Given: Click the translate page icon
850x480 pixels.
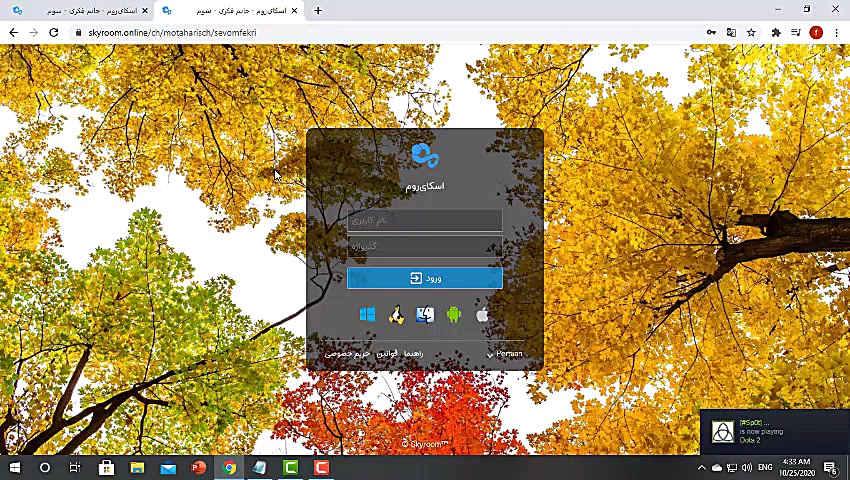Looking at the screenshot, I should (x=731, y=33).
